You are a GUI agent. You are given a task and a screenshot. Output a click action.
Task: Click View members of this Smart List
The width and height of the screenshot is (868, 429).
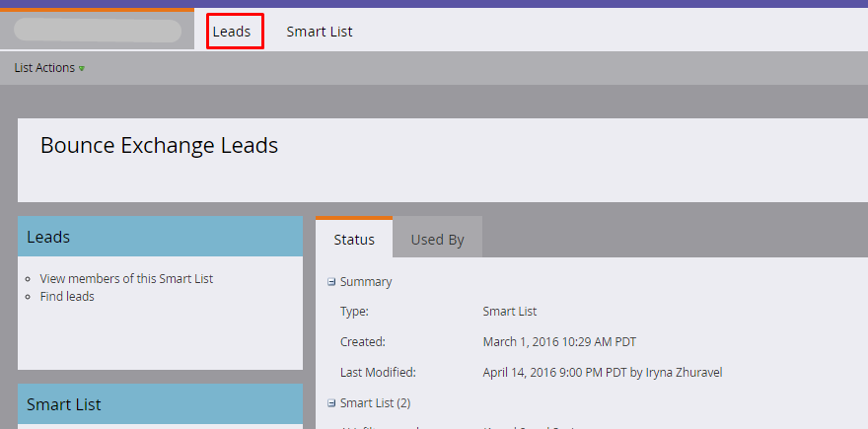coord(126,278)
